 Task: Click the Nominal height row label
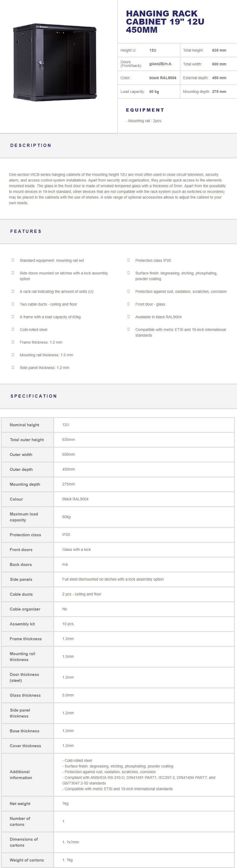pyautogui.click(x=24, y=425)
